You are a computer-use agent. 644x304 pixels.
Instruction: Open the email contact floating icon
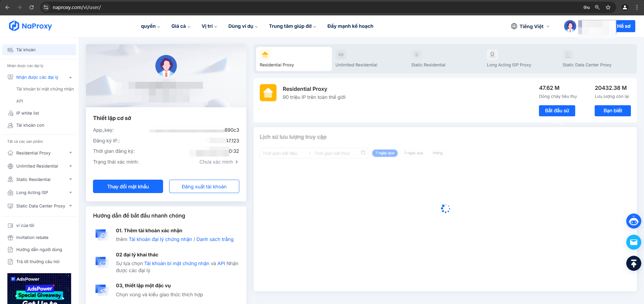click(634, 242)
